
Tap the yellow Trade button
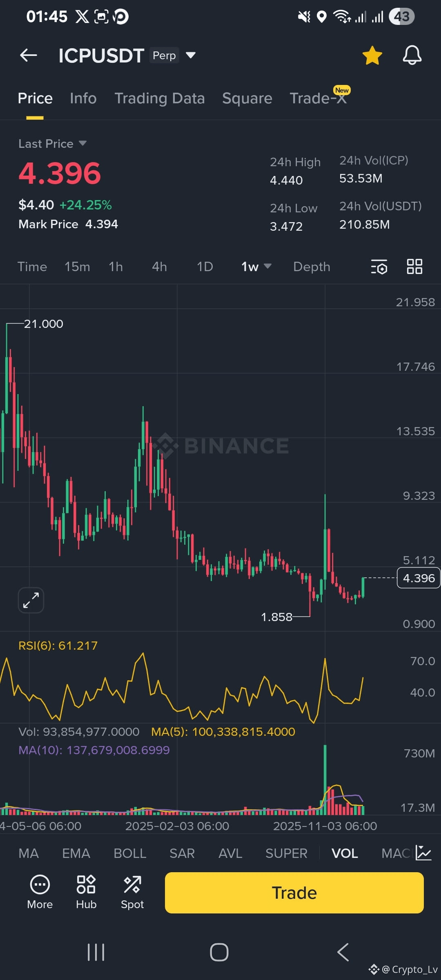294,893
